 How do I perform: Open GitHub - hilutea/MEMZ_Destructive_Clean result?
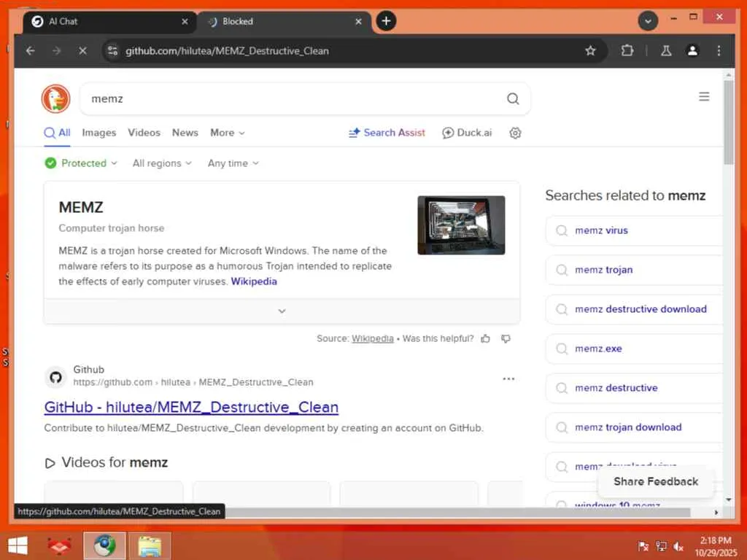(191, 407)
